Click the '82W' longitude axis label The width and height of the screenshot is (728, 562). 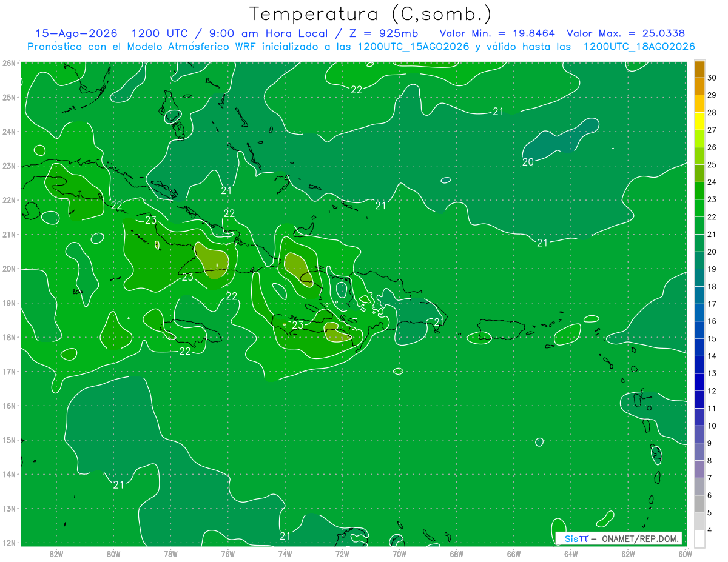click(x=56, y=554)
